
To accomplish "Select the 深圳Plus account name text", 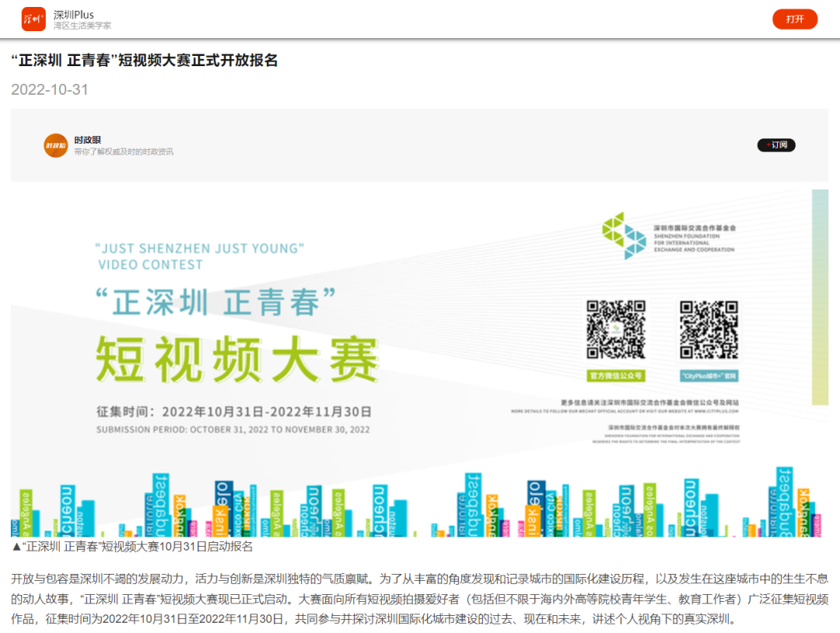I will [x=73, y=14].
